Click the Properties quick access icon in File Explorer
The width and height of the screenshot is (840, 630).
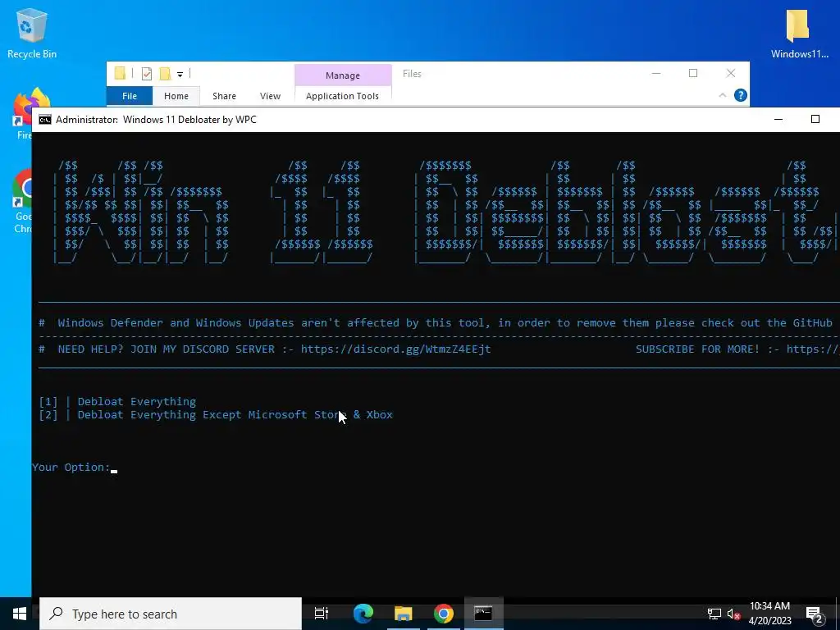(x=146, y=73)
